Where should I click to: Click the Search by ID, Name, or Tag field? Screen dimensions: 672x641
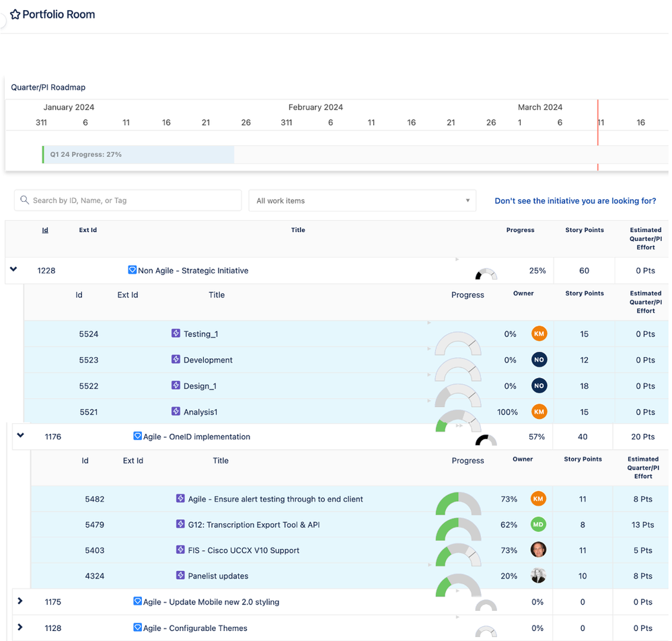pos(128,200)
